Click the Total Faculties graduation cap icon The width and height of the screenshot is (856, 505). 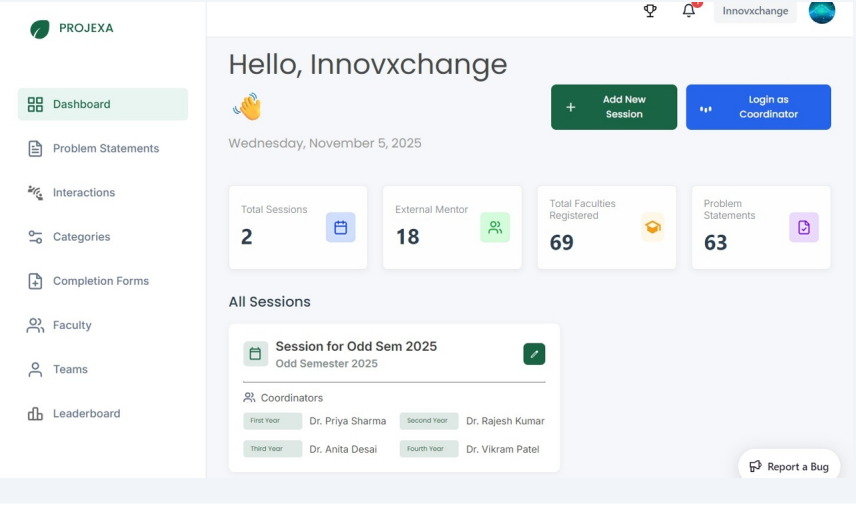point(652,228)
